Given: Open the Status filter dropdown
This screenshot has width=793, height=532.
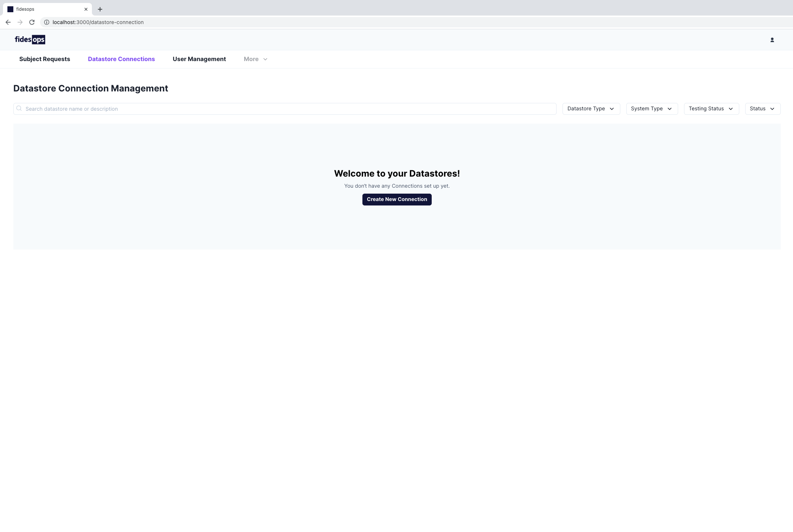Looking at the screenshot, I should point(762,108).
